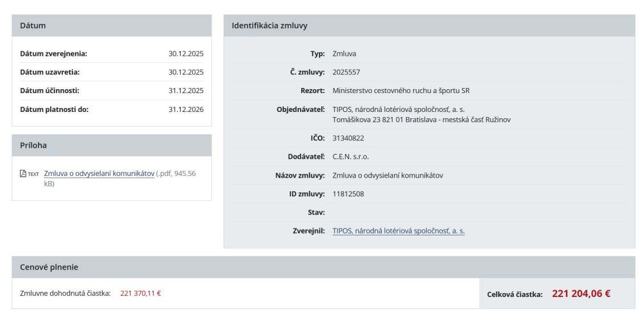Select the Dátum uzavretia value 30.12.2025

tap(185, 73)
